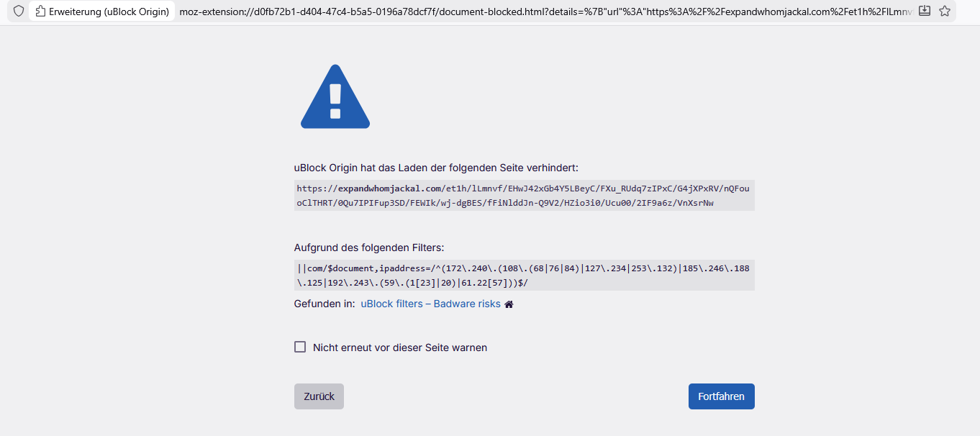Click the extension puzzle icon beside 'Erweiterung'
980x436 pixels.
click(x=40, y=12)
